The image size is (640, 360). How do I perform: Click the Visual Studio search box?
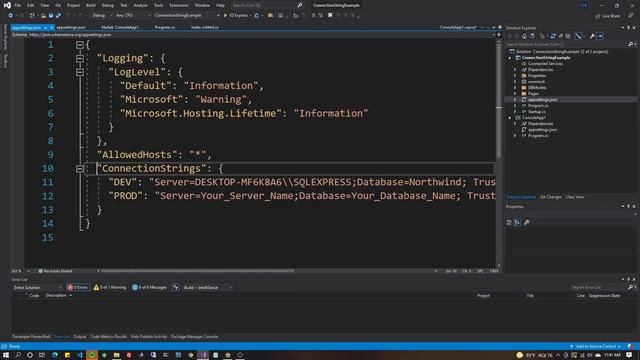(267, 5)
